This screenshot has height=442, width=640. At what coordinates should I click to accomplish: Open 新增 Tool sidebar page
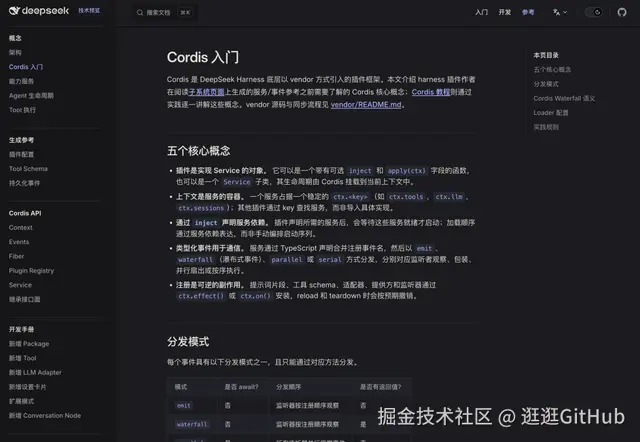point(22,358)
